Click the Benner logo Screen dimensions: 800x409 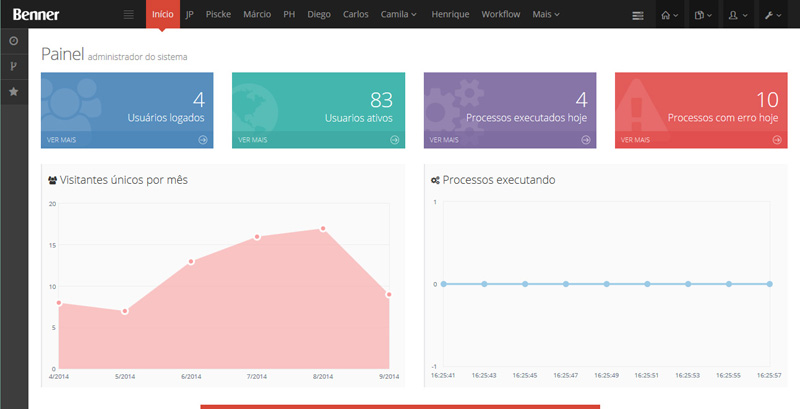[x=36, y=15]
